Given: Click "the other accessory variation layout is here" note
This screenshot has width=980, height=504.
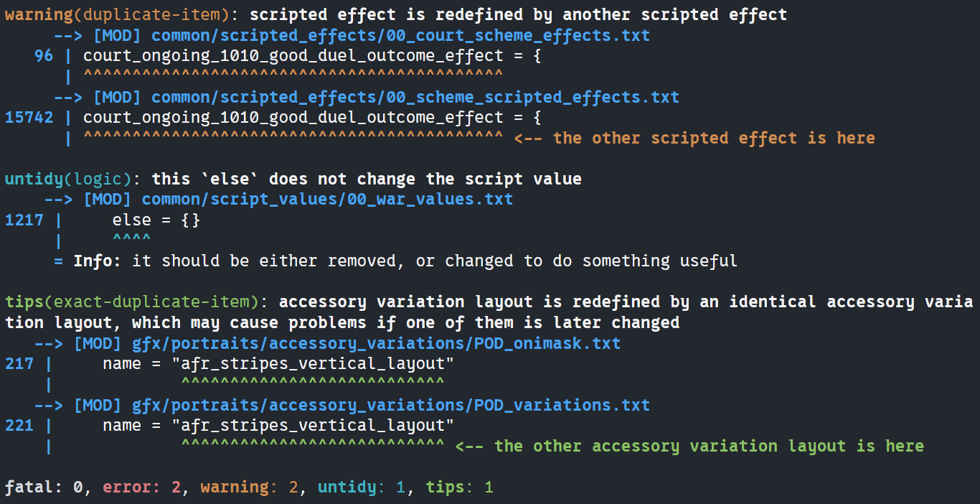Looking at the screenshot, I should [709, 447].
